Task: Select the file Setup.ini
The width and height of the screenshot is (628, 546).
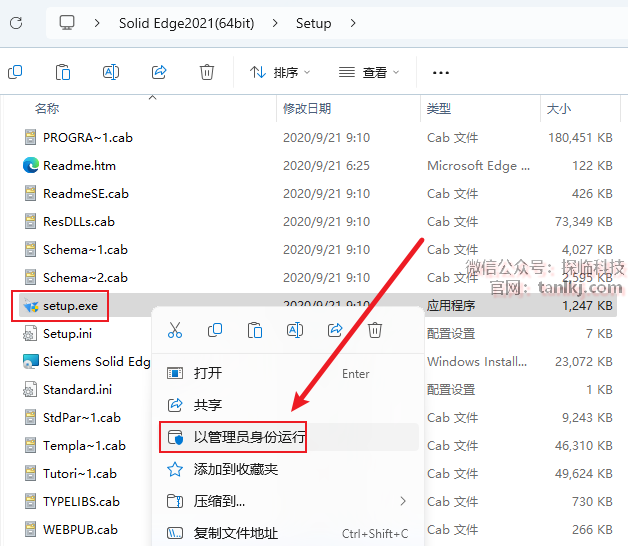Action: point(67,334)
